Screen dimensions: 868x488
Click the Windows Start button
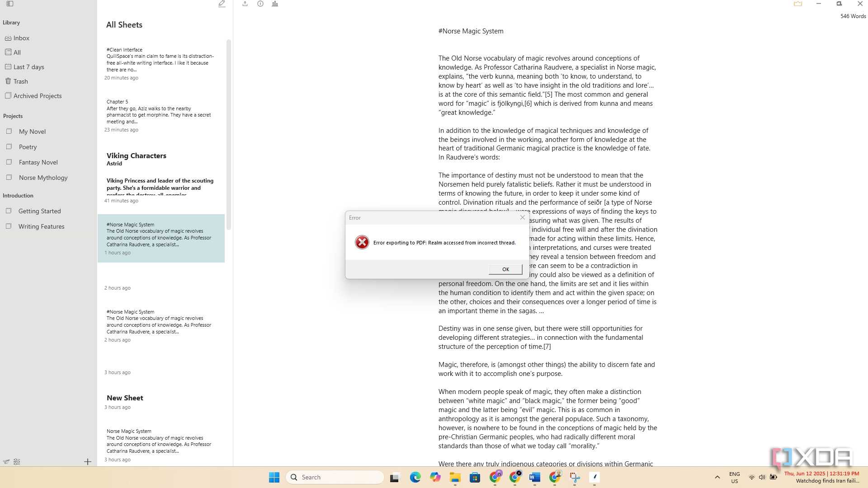pyautogui.click(x=274, y=477)
